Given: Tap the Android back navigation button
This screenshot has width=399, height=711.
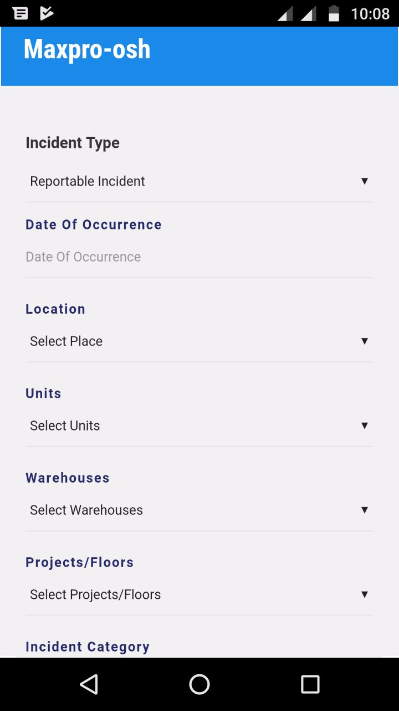Looking at the screenshot, I should pyautogui.click(x=89, y=684).
